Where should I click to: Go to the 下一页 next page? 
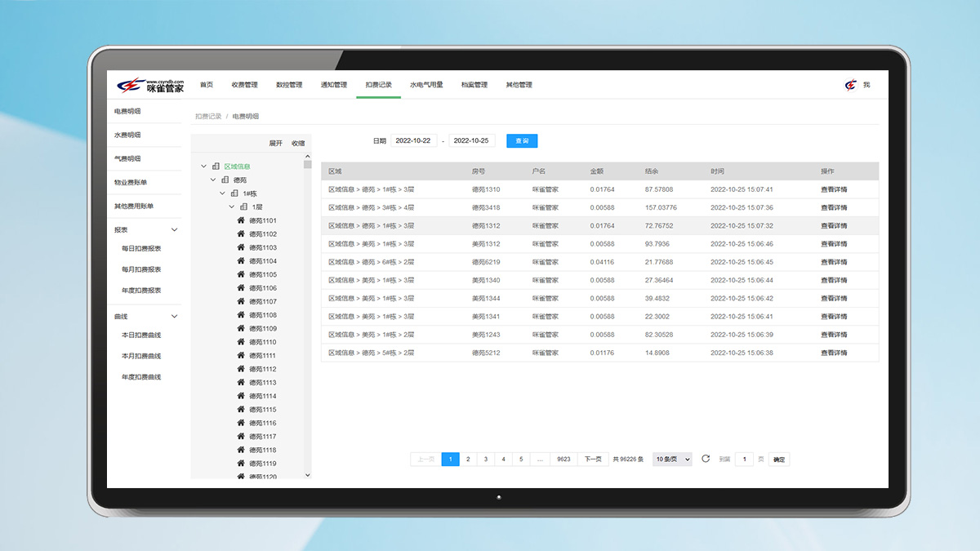[x=593, y=460]
